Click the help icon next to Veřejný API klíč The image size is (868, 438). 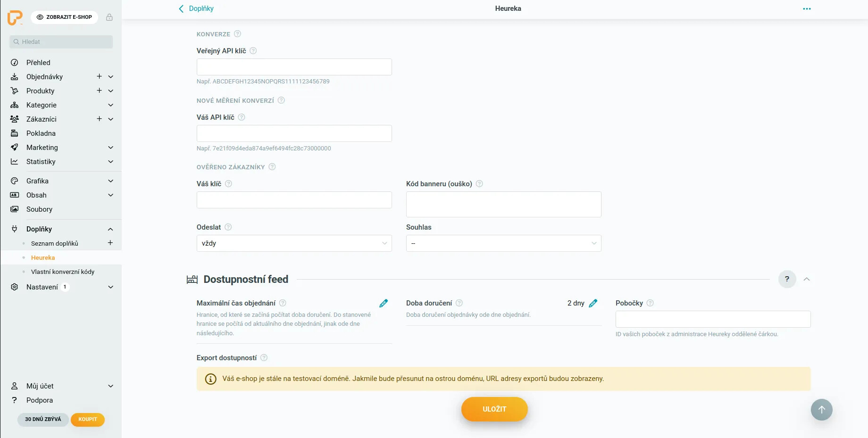click(253, 51)
